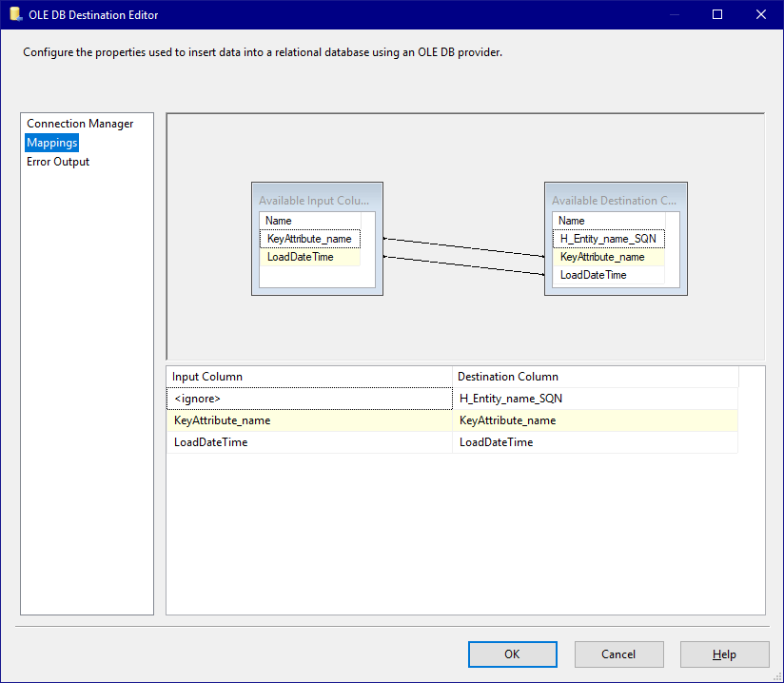Click the Available Input Columns box title
This screenshot has height=683, width=784.
coord(314,201)
